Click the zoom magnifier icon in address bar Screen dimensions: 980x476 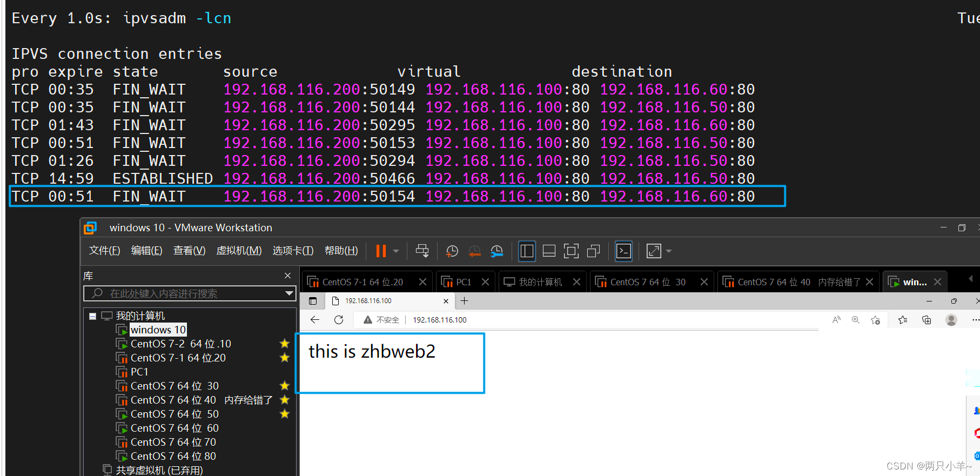pyautogui.click(x=856, y=320)
